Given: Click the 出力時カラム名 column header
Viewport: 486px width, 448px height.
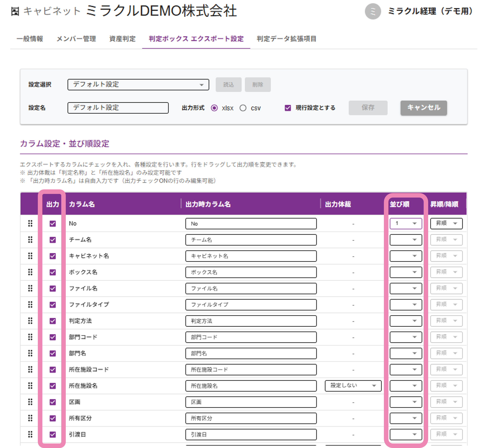Looking at the screenshot, I should pyautogui.click(x=208, y=204).
